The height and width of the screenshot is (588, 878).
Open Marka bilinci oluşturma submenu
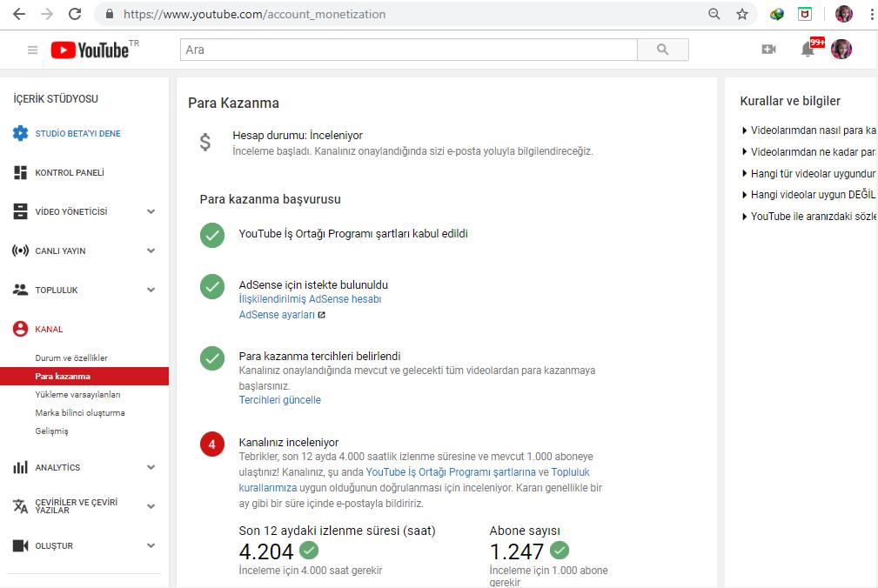(80, 413)
